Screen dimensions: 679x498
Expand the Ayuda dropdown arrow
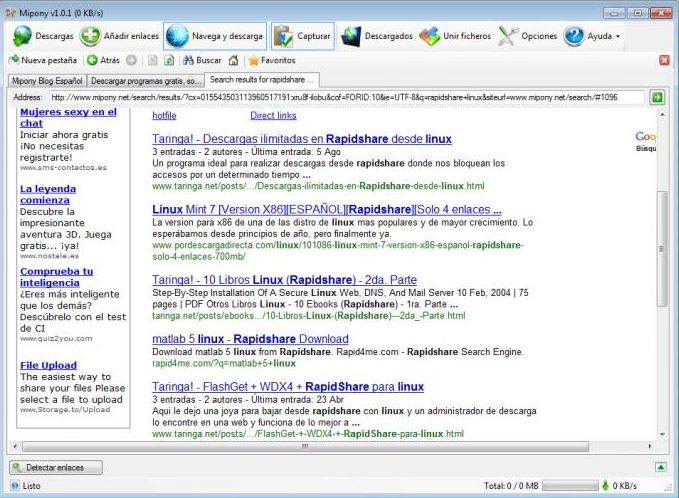[618, 36]
